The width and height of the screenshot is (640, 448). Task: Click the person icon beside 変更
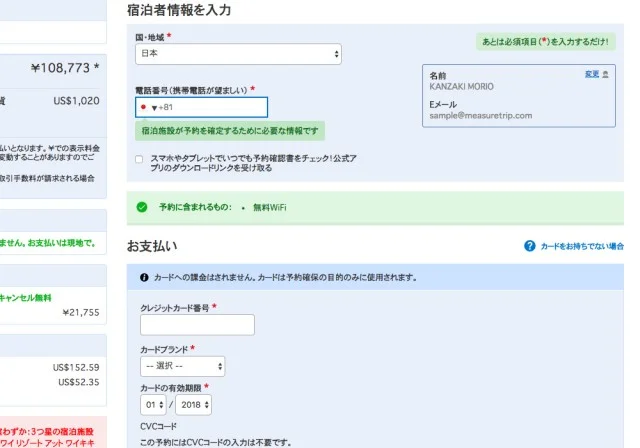click(x=605, y=74)
